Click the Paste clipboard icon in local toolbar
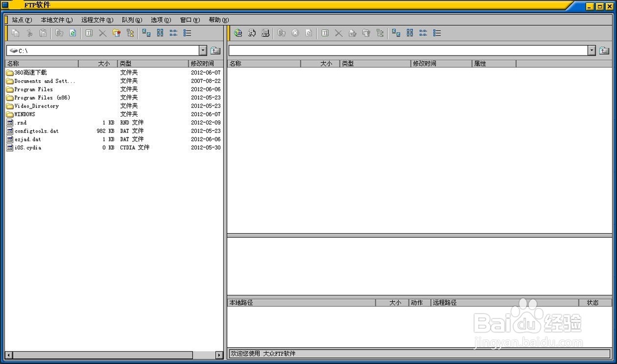This screenshot has width=617, height=364. (x=43, y=33)
